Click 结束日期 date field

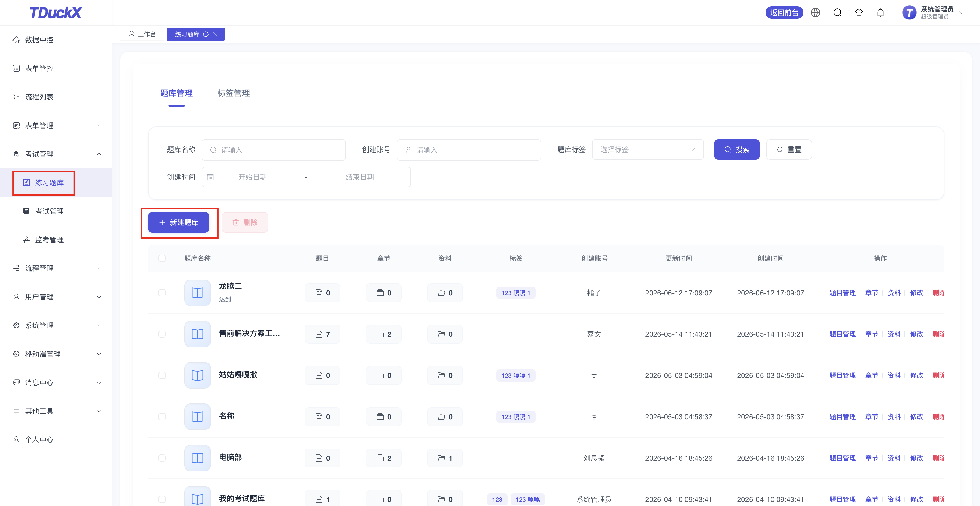(360, 177)
